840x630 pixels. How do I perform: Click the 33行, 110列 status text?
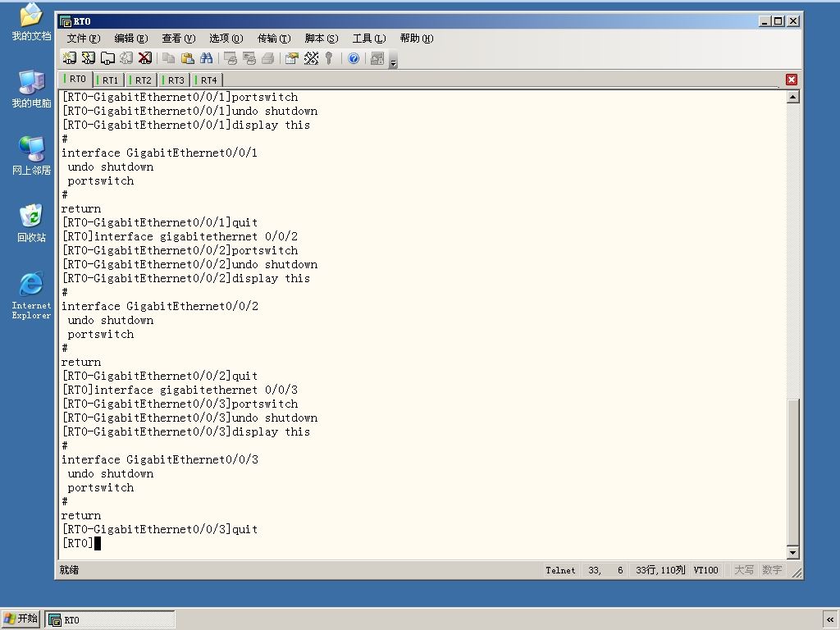tap(660, 570)
